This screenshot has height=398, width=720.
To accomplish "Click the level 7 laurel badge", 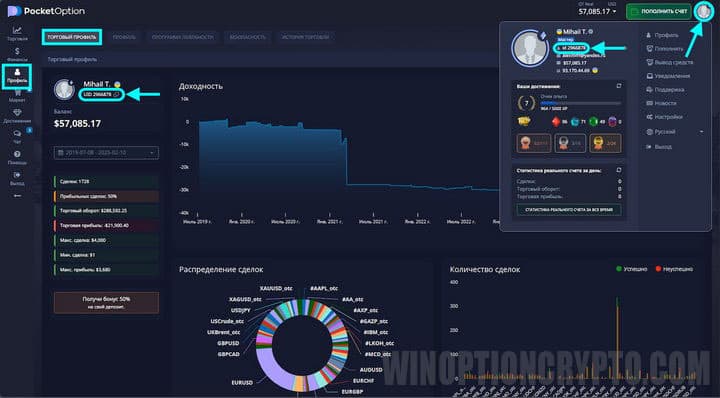I will [526, 103].
